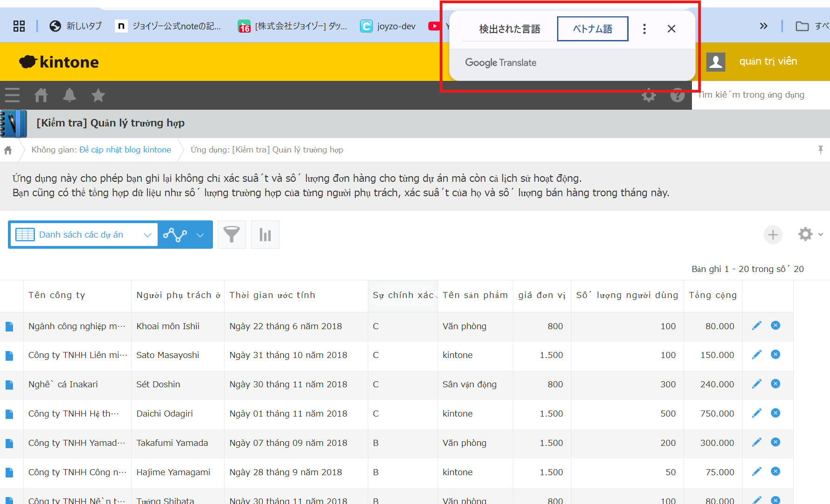
Task: Add a new record with plus icon
Action: click(773, 235)
